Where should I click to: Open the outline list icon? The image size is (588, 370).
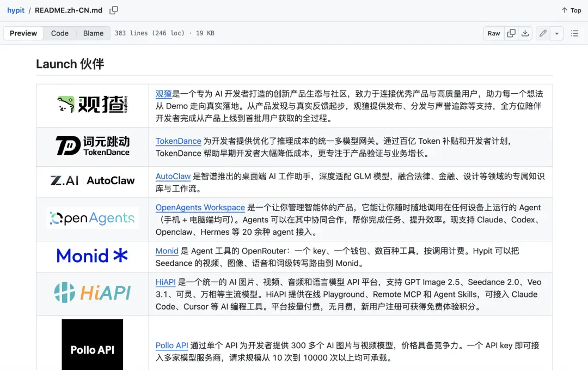click(x=574, y=33)
